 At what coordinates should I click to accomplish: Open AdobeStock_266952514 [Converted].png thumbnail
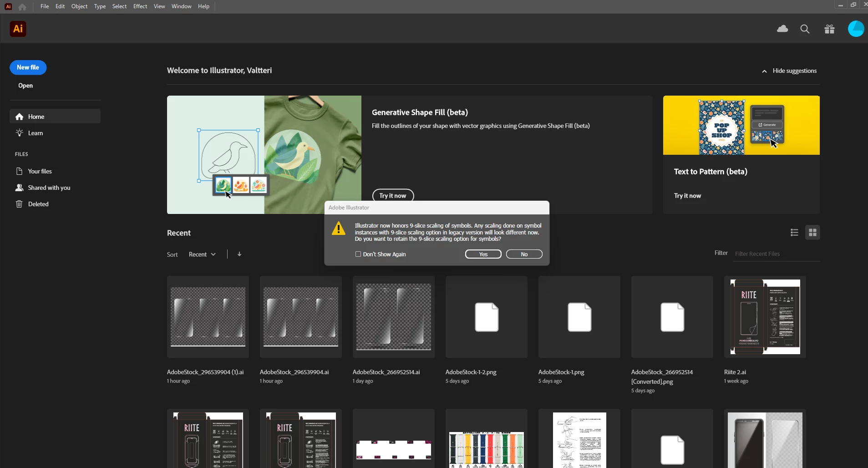pos(672,317)
